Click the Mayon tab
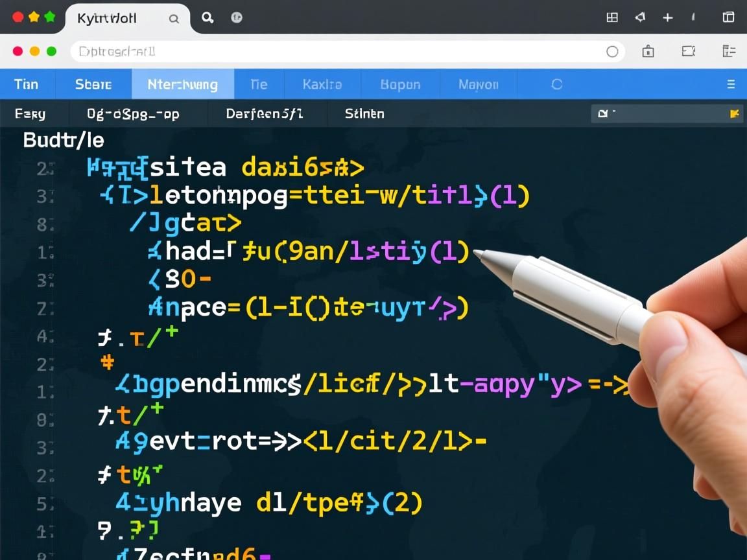Viewport: 747px width, 560px height. click(478, 84)
